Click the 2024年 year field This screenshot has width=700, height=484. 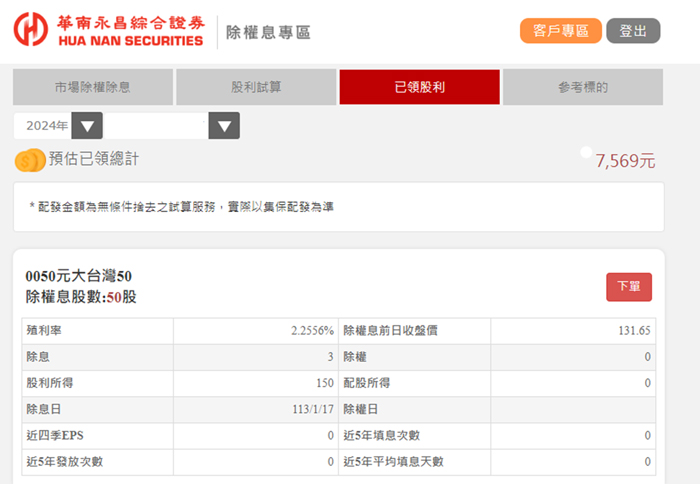click(43, 126)
